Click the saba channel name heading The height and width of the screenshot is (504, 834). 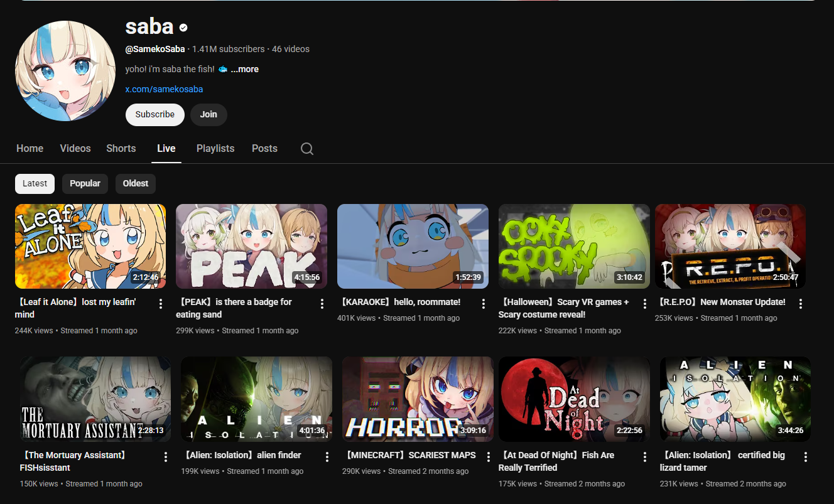coord(149,26)
